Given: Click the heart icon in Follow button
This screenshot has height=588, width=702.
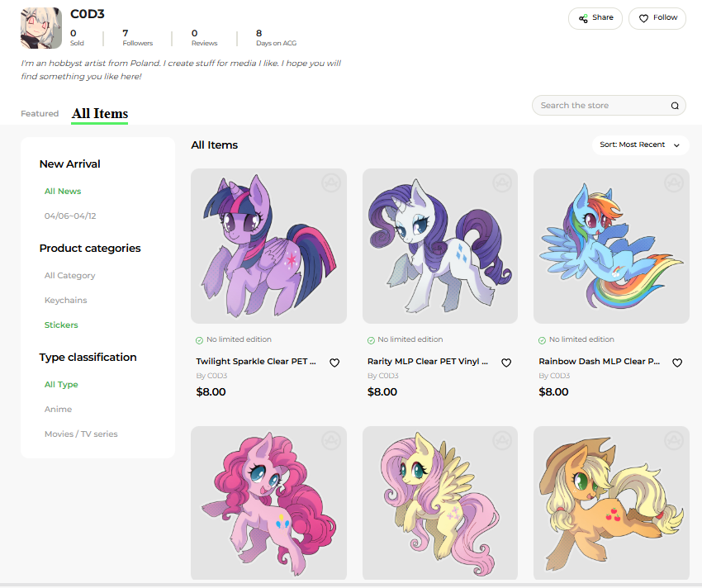Looking at the screenshot, I should pos(643,18).
